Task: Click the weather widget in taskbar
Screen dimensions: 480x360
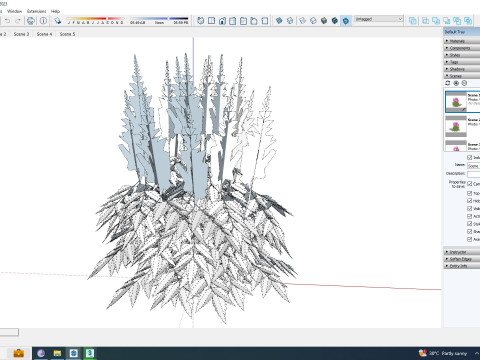Action: [x=443, y=353]
